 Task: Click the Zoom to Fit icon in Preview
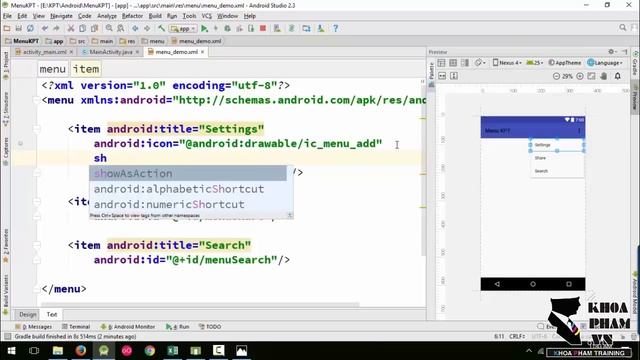coord(591,76)
